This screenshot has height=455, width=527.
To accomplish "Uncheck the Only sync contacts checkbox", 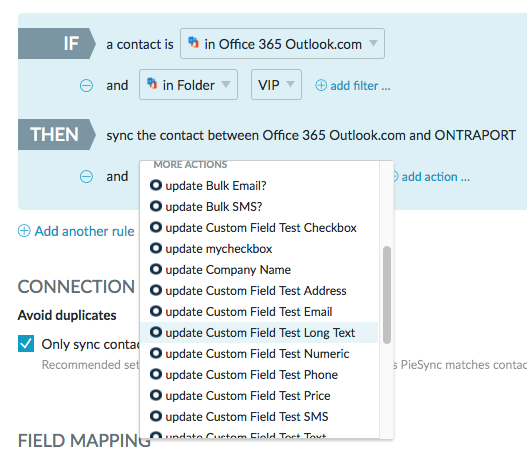I will [x=26, y=343].
